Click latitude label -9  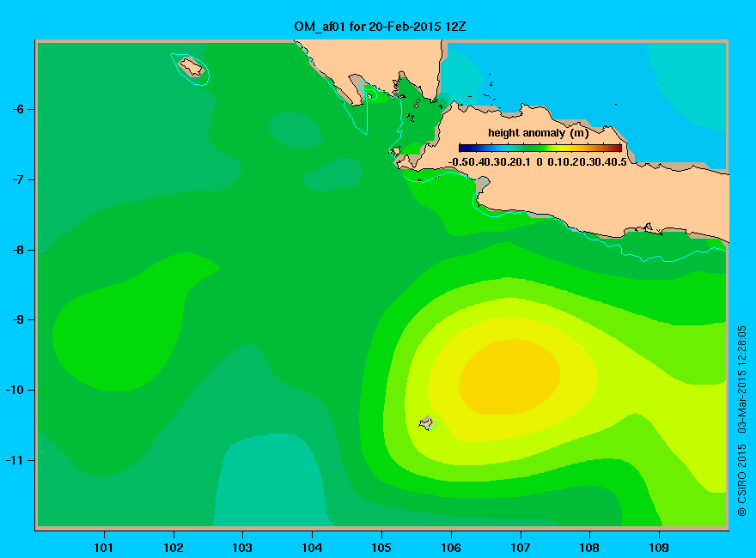18,320
